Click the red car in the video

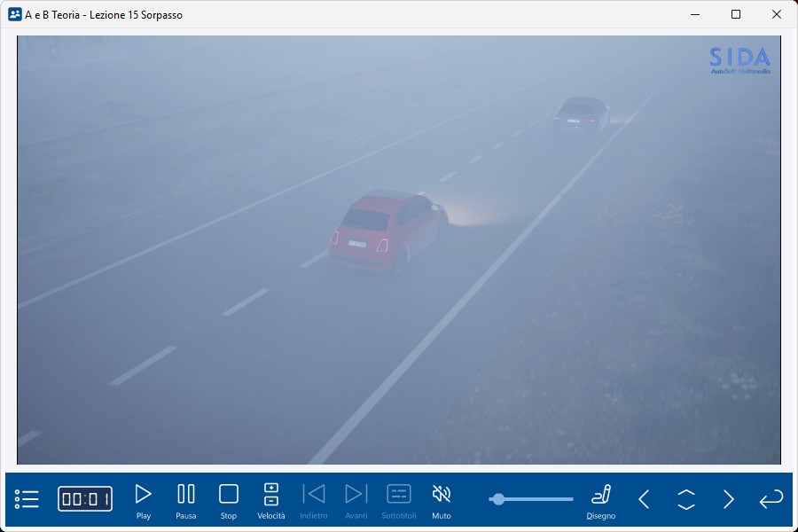click(387, 231)
